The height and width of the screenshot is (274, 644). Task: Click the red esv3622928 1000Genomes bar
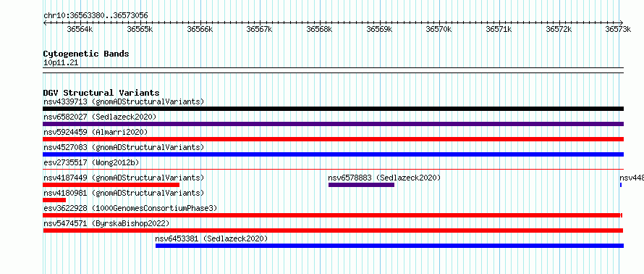click(x=333, y=215)
